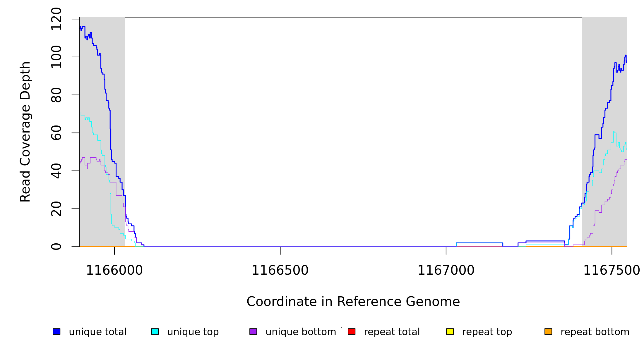This screenshot has height=351, width=644.
Task: Click the "unique bottom" legend text
Action: (x=301, y=332)
